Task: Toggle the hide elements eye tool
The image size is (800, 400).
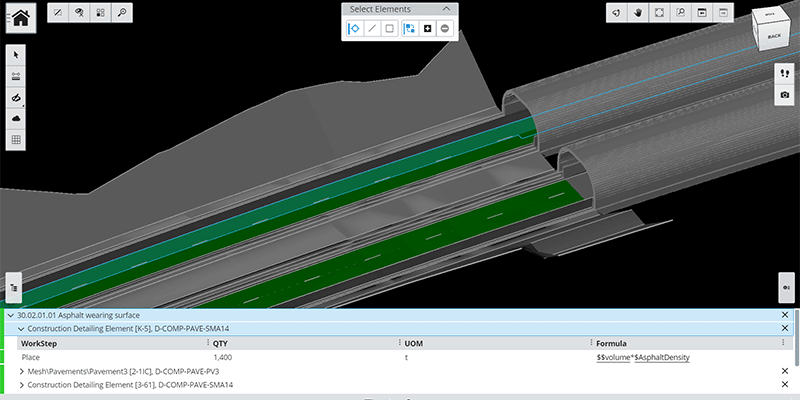Action: (x=16, y=98)
